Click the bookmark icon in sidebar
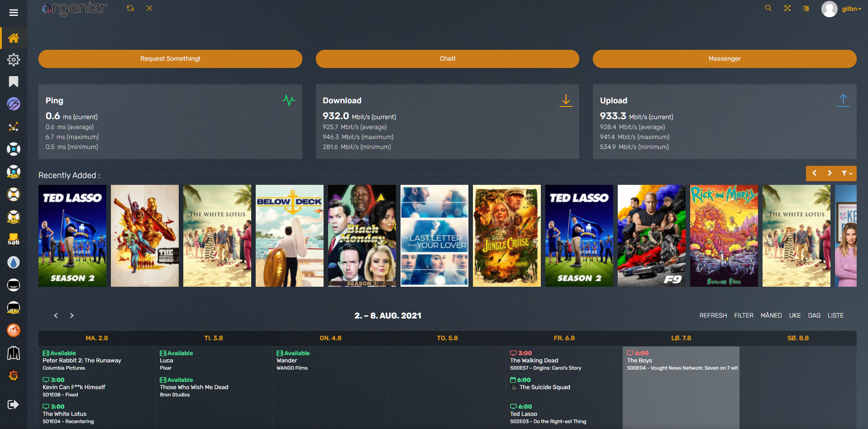The image size is (868, 429). coord(14,82)
